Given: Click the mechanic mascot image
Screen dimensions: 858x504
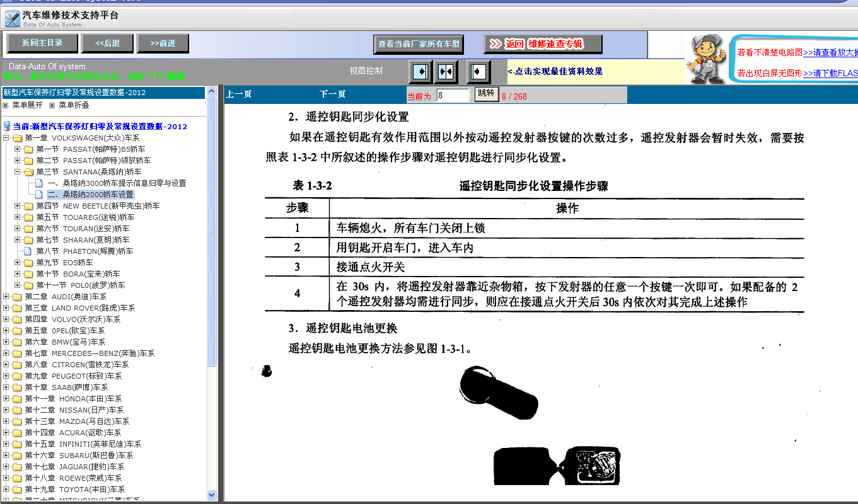Looking at the screenshot, I should [705, 58].
